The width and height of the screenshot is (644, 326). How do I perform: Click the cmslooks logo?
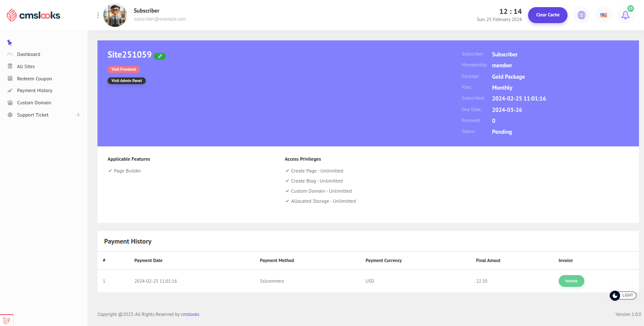34,16
